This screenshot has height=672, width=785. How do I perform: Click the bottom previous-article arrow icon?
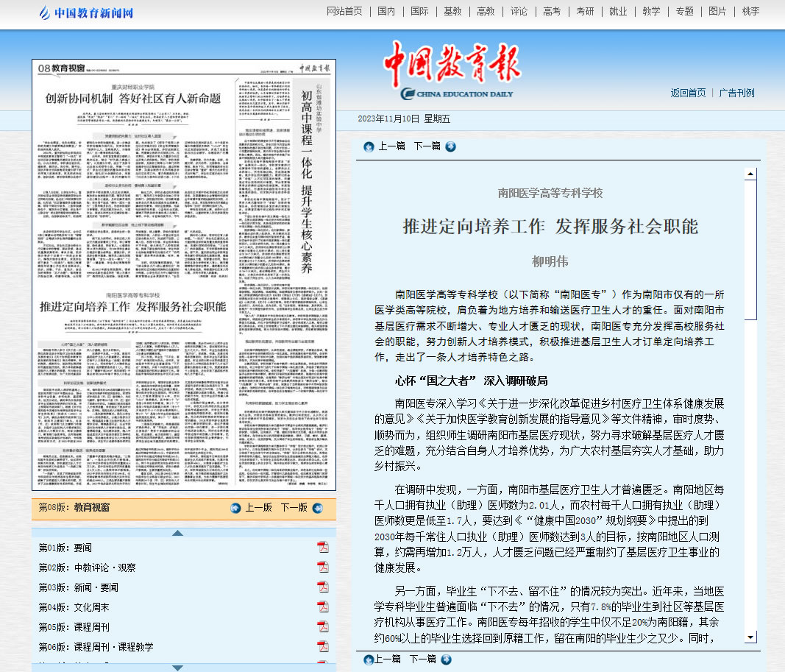tap(369, 659)
